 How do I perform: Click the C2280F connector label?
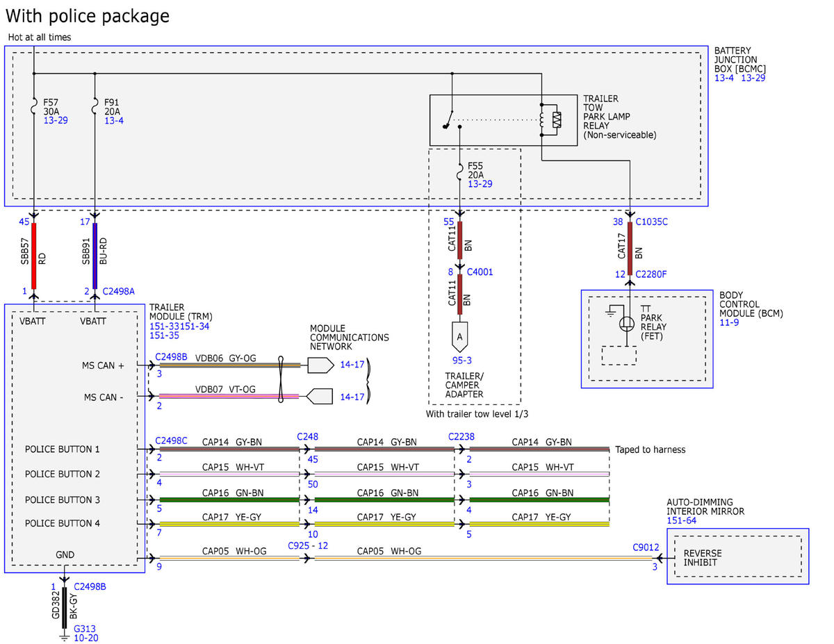[651, 274]
